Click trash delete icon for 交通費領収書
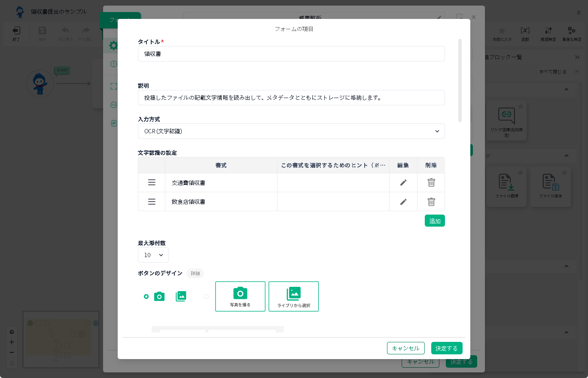Screen dimensions: 588x378 (431, 183)
